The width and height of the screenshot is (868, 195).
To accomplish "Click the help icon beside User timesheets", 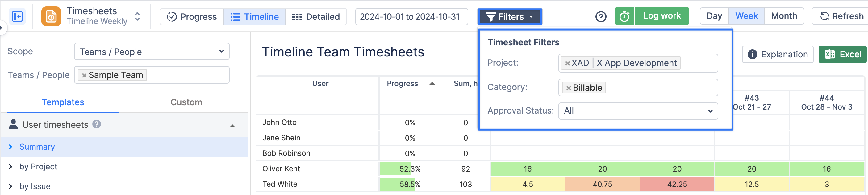I will (x=97, y=124).
